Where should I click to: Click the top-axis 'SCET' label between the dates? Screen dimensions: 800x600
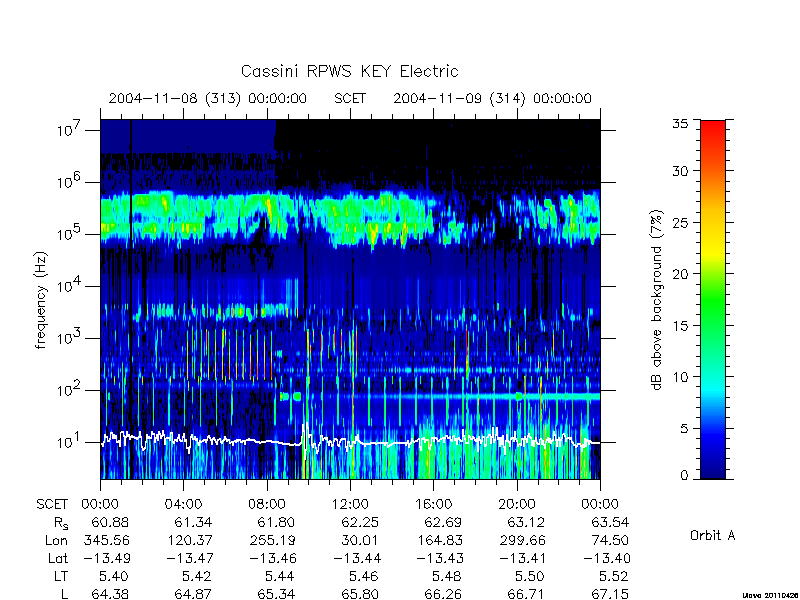coord(350,98)
